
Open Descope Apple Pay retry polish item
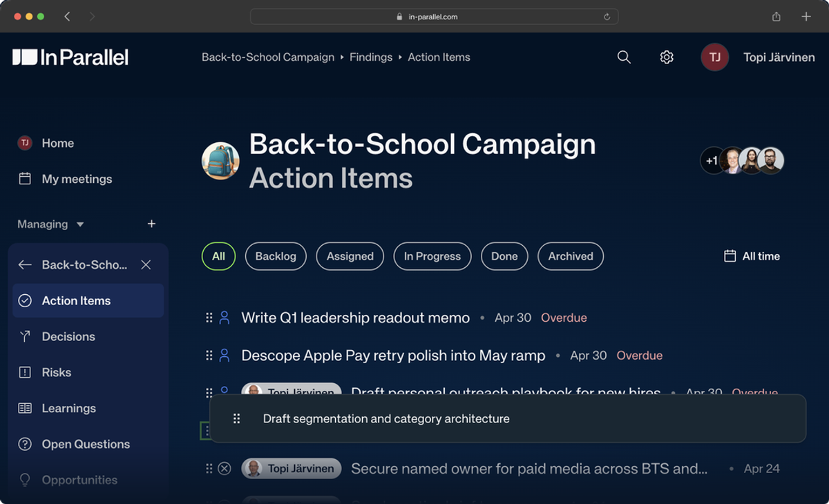pos(393,356)
